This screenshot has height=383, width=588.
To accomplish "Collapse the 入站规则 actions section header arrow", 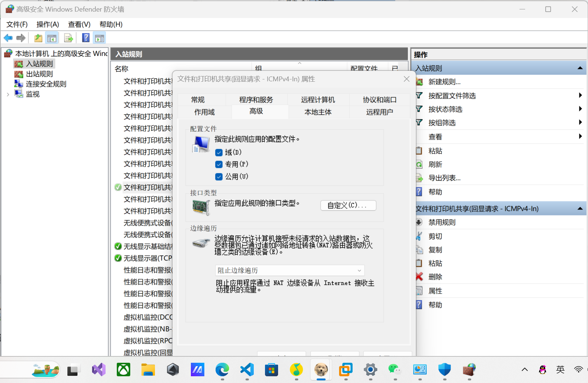I will tap(580, 68).
